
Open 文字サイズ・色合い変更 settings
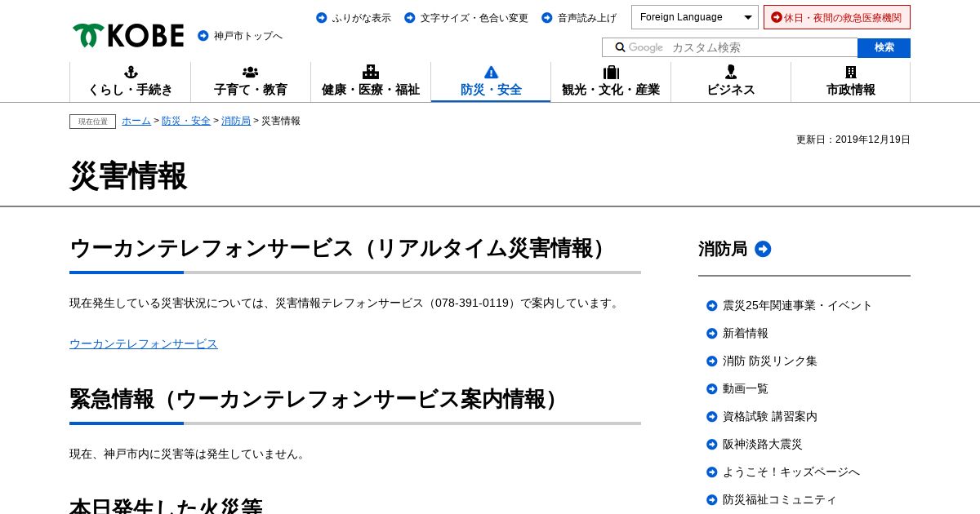tap(474, 18)
